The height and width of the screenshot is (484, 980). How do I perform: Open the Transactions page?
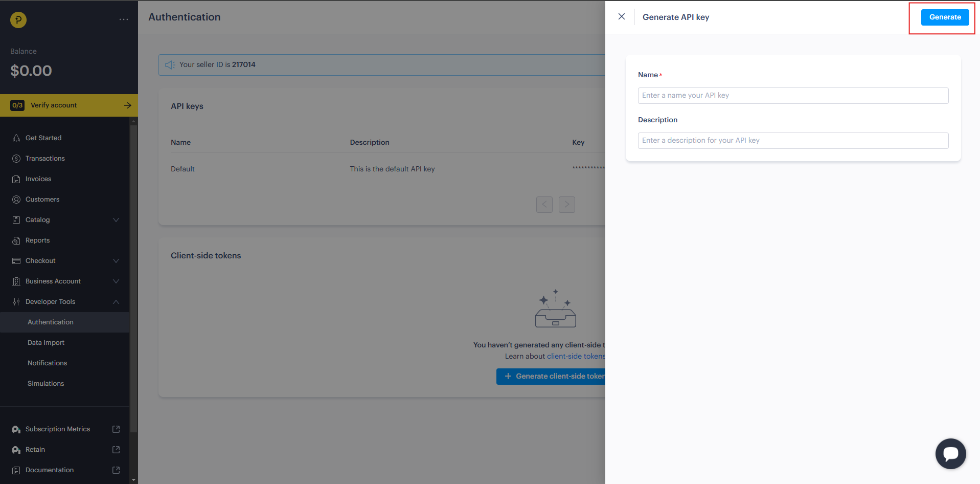(45, 159)
